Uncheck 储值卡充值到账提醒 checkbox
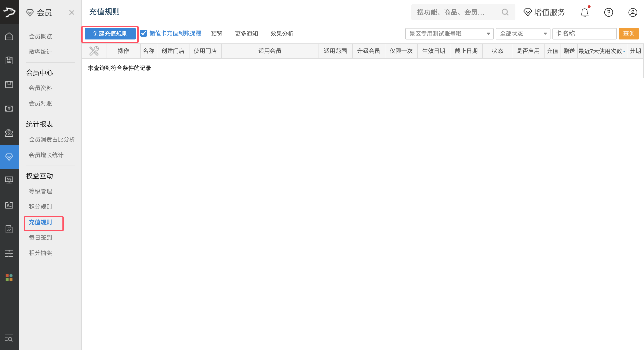 143,33
